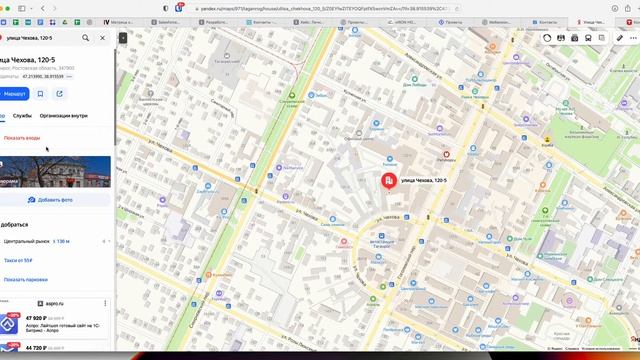Image resolution: width=640 pixels, height=360 pixels.
Task: Bookmark the address with the bookmark icon
Action: click(40, 94)
